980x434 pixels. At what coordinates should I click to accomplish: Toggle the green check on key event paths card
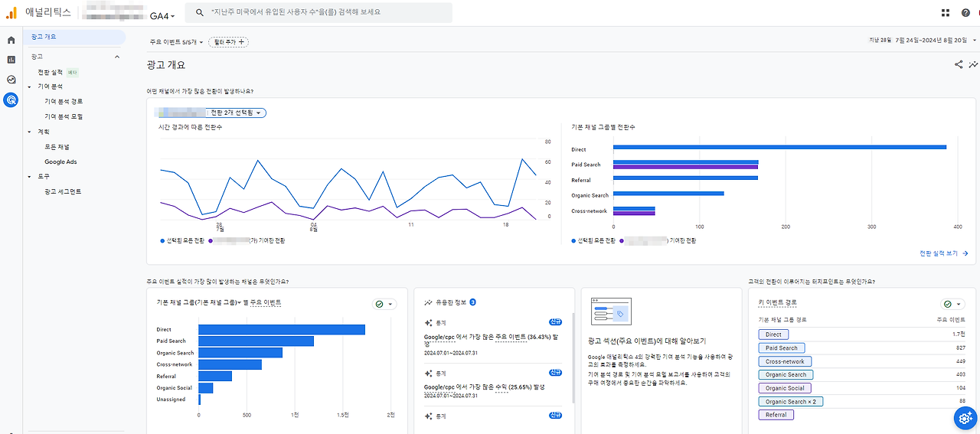[x=952, y=304]
